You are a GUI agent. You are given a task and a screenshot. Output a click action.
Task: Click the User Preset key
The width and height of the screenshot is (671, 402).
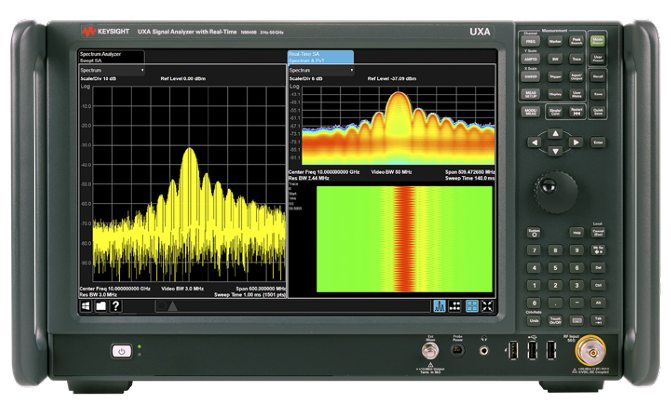point(597,59)
